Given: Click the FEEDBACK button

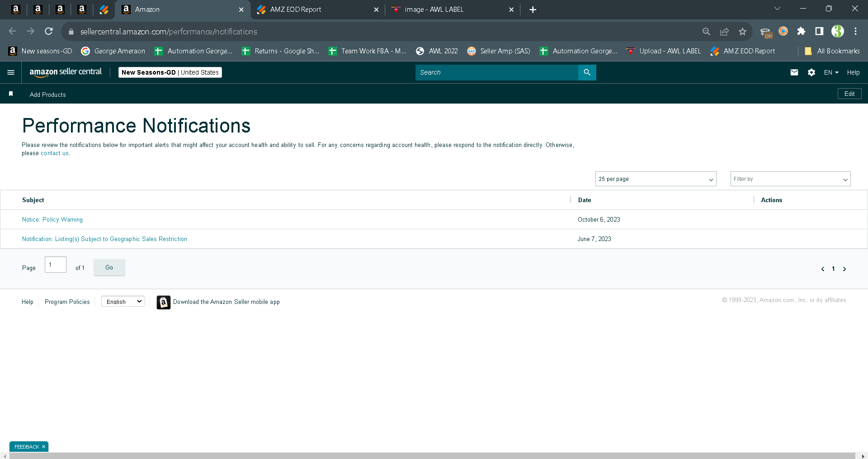Looking at the screenshot, I should pyautogui.click(x=27, y=447).
